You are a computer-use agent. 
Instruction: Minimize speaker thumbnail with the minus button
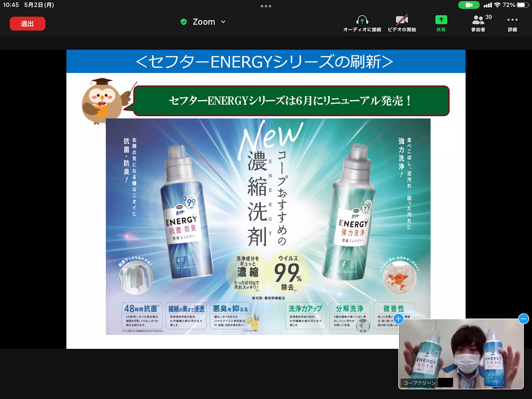524,319
